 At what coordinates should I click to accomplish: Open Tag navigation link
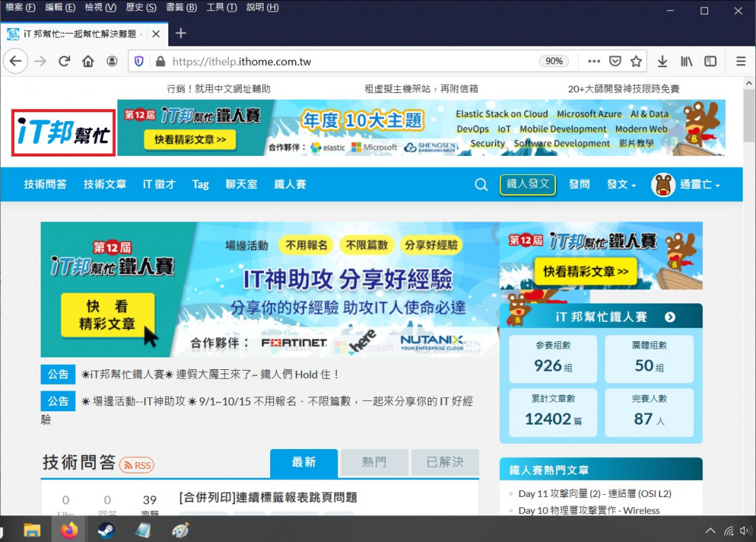tap(200, 184)
